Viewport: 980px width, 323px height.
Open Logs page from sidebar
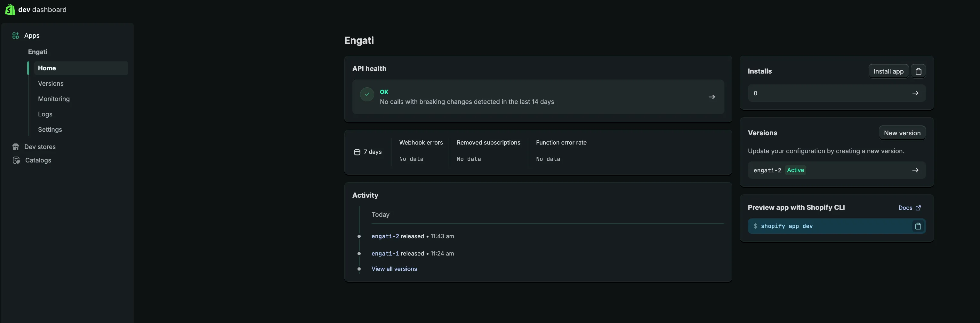point(45,114)
